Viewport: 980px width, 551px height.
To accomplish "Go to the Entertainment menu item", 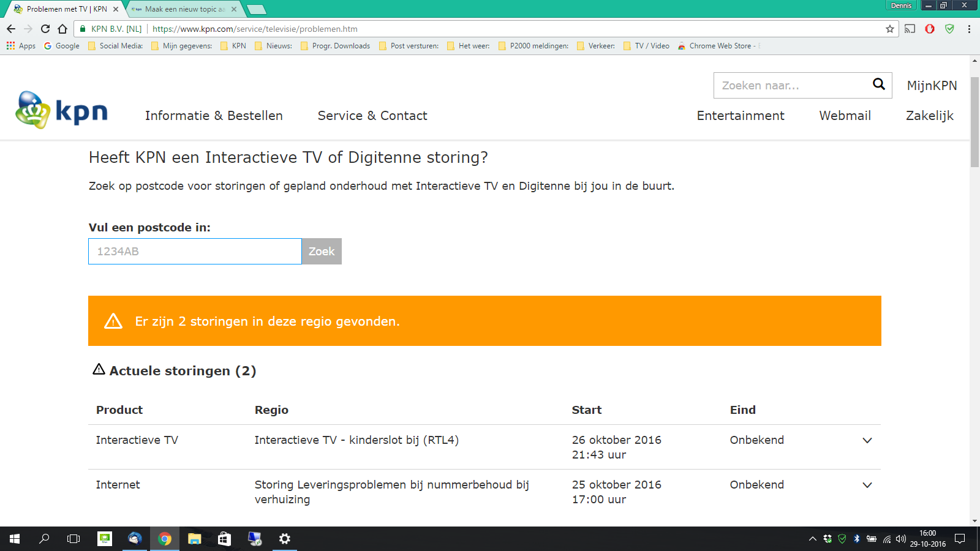I will (741, 116).
